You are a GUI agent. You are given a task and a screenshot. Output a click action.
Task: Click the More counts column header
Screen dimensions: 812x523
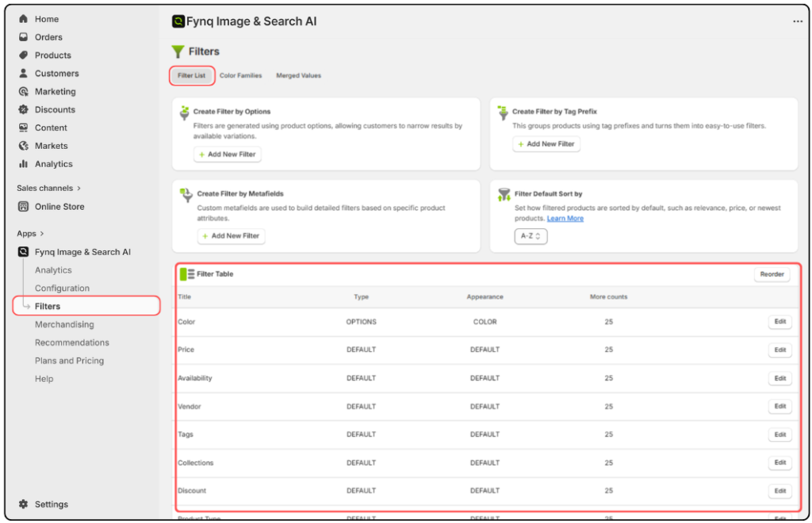608,297
